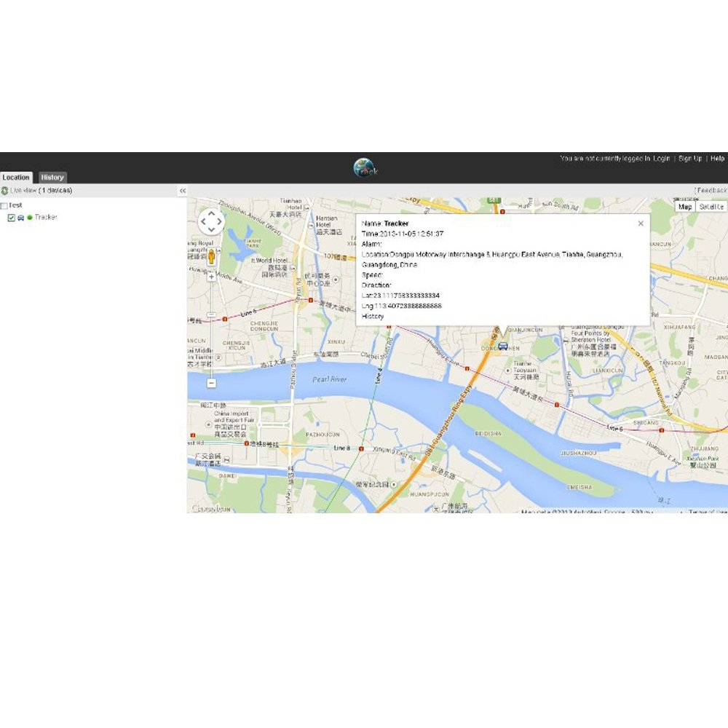Image resolution: width=728 pixels, height=728 pixels.
Task: Click the map pan control
Action: point(211,221)
